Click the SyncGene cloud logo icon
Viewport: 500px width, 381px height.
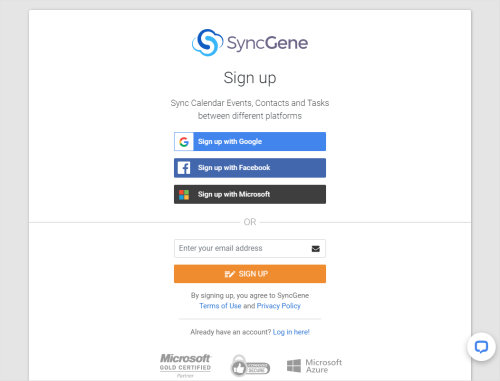[207, 42]
